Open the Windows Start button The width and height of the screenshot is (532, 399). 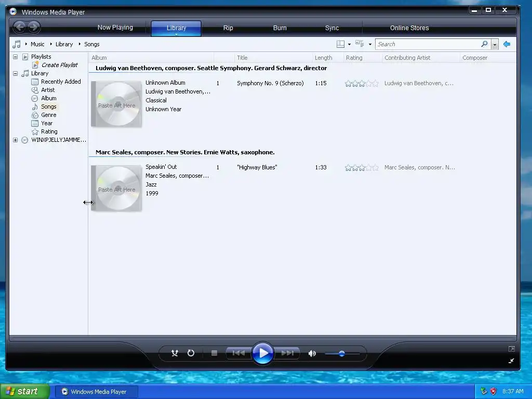pyautogui.click(x=25, y=392)
